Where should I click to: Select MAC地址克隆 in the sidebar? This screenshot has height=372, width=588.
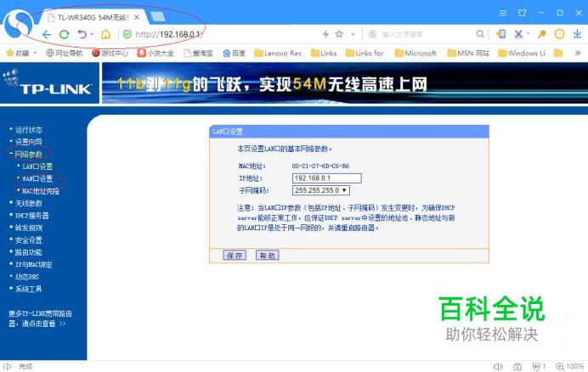click(41, 191)
